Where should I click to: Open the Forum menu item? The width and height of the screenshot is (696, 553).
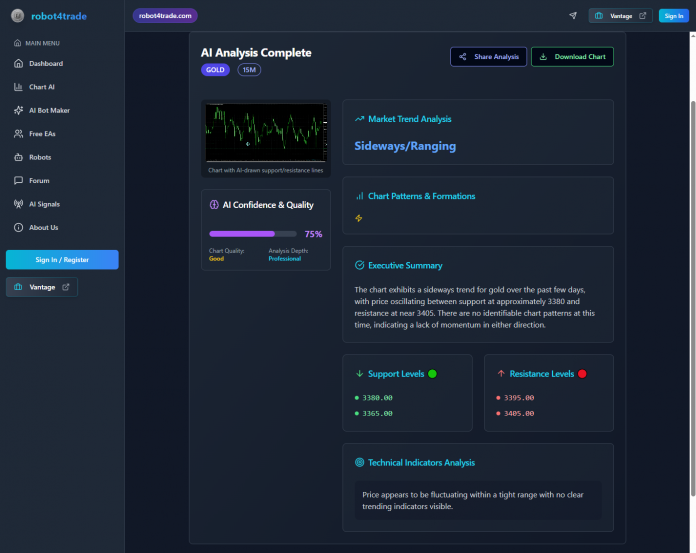[x=39, y=181]
